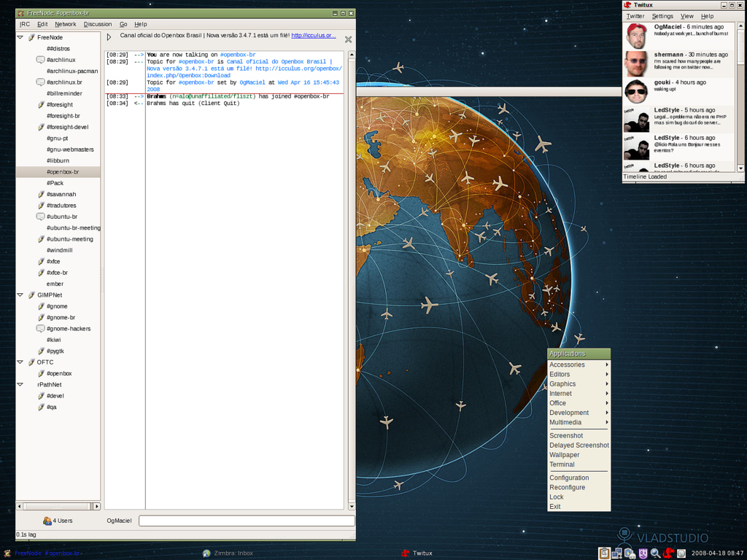Click the red Twitux bird tray icon
This screenshot has height=560, width=747.
tap(667, 553)
